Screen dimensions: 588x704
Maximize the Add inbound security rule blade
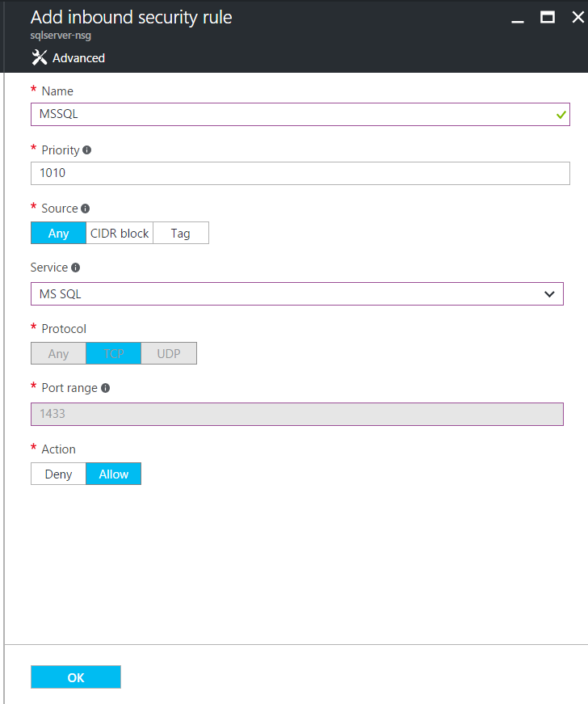[x=547, y=18]
